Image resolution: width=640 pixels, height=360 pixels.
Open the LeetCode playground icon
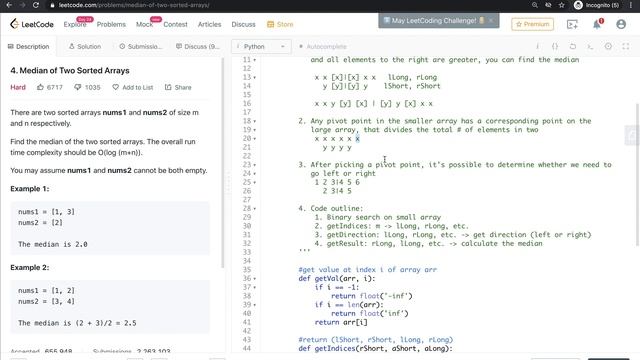point(572,24)
